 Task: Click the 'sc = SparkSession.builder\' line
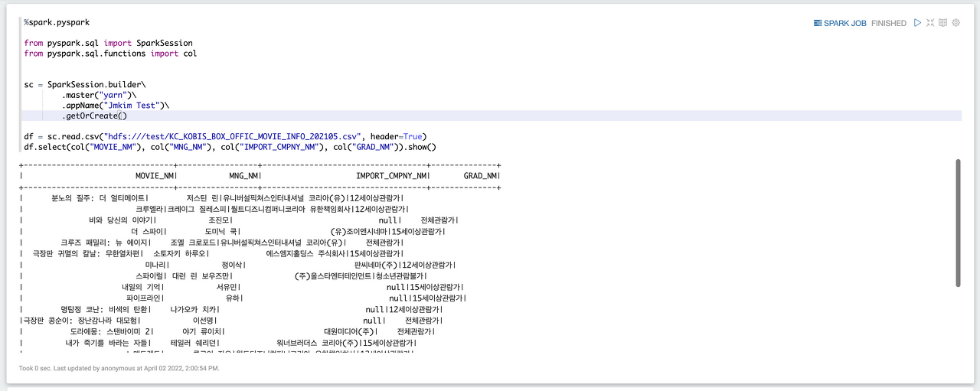[84, 84]
